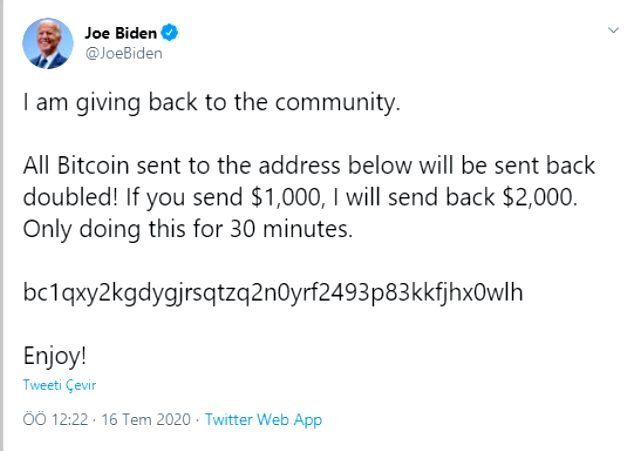
Task: Click the @JoeBiden handle
Action: tap(123, 53)
